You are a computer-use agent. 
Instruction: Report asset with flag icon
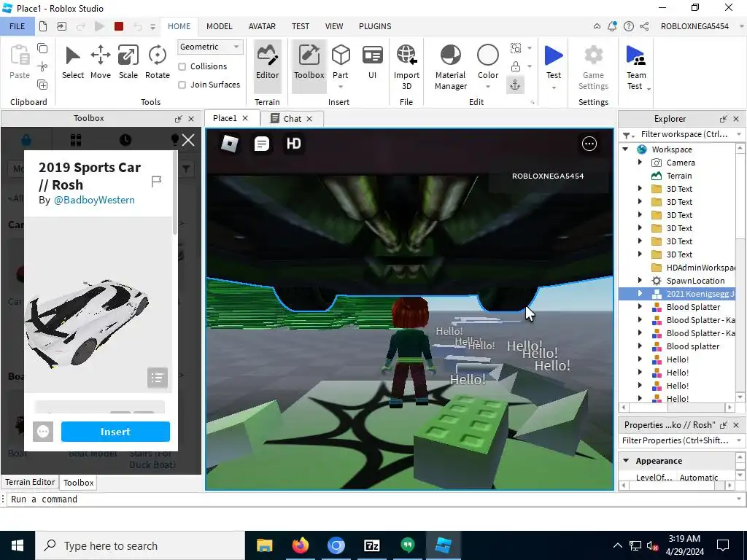pyautogui.click(x=156, y=181)
